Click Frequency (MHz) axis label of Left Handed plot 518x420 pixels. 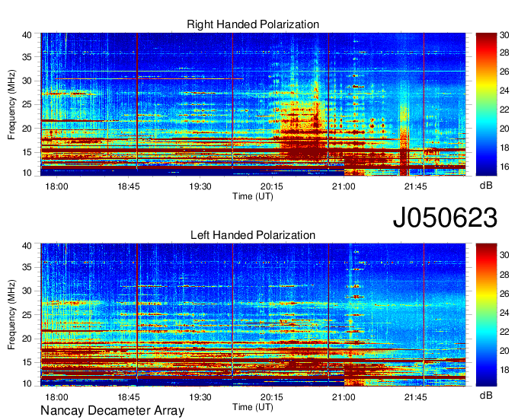point(11,315)
